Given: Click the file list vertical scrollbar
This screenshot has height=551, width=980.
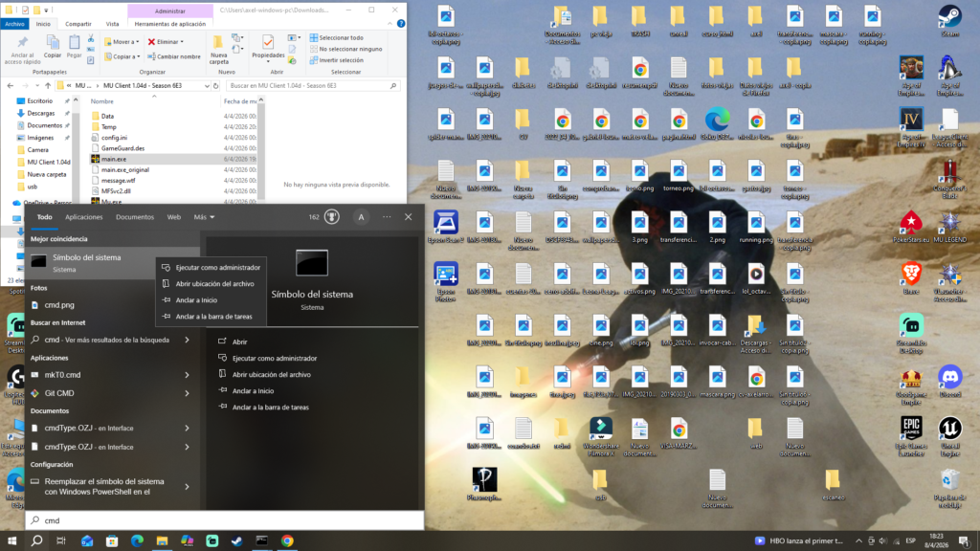Looking at the screenshot, I should tap(262, 153).
